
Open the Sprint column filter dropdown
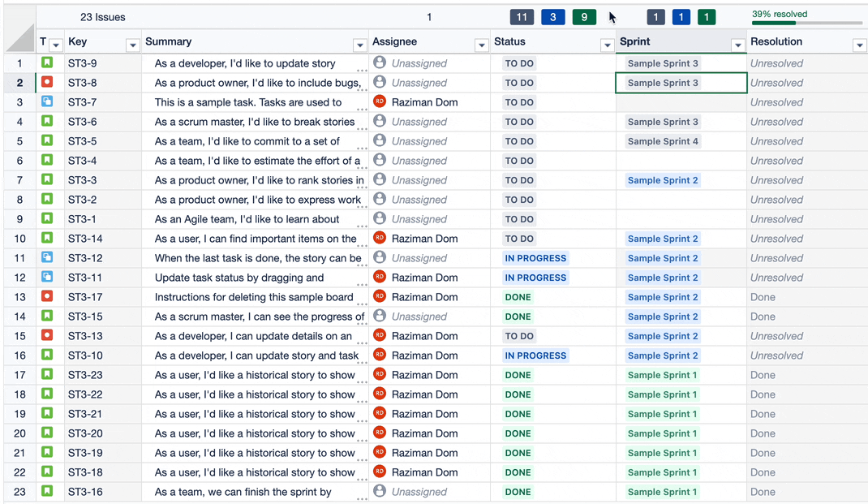coord(737,45)
